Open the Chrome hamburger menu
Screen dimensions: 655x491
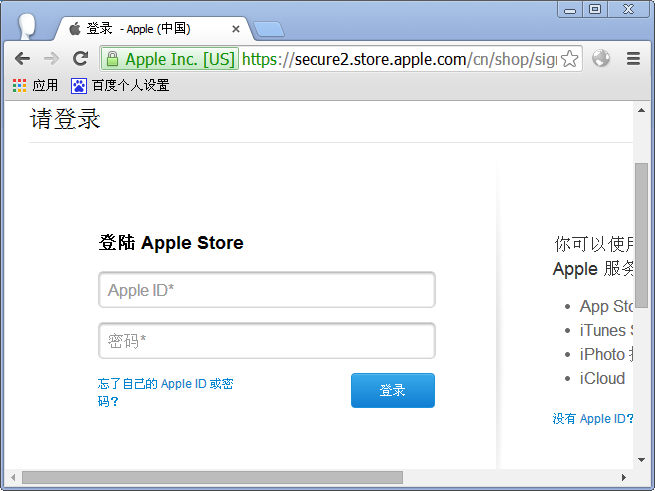tap(633, 59)
